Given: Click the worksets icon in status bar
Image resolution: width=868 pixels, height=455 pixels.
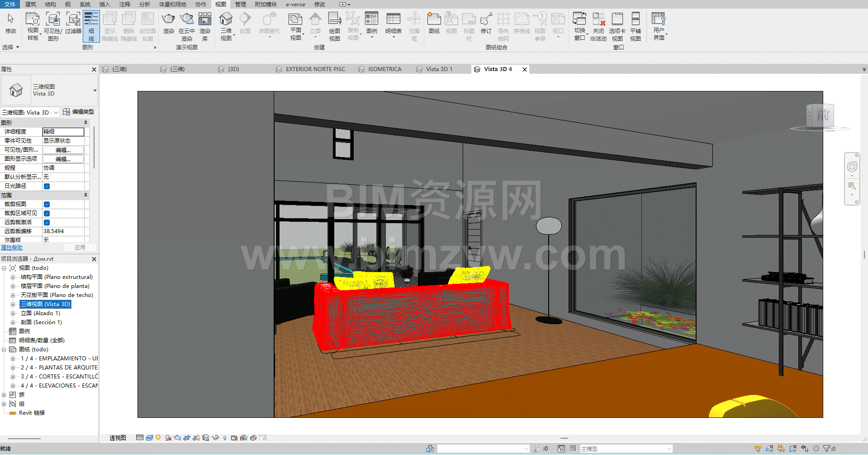Looking at the screenshot, I should [x=430, y=449].
